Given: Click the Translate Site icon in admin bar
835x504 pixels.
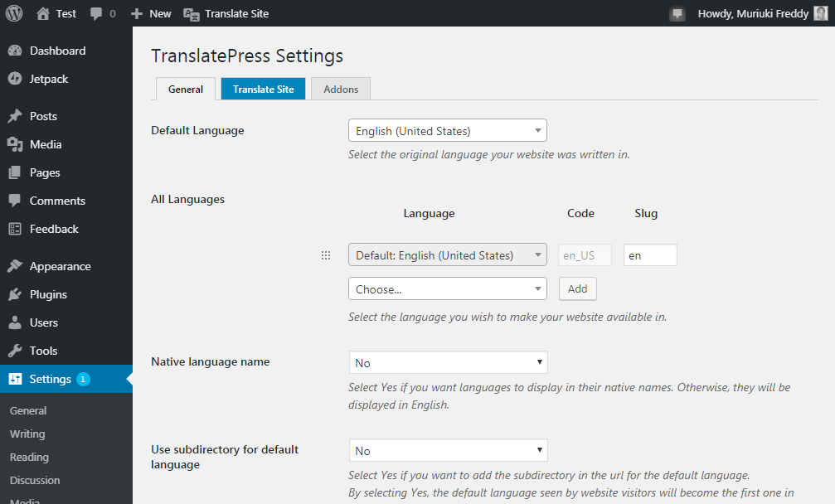Looking at the screenshot, I should (x=192, y=14).
